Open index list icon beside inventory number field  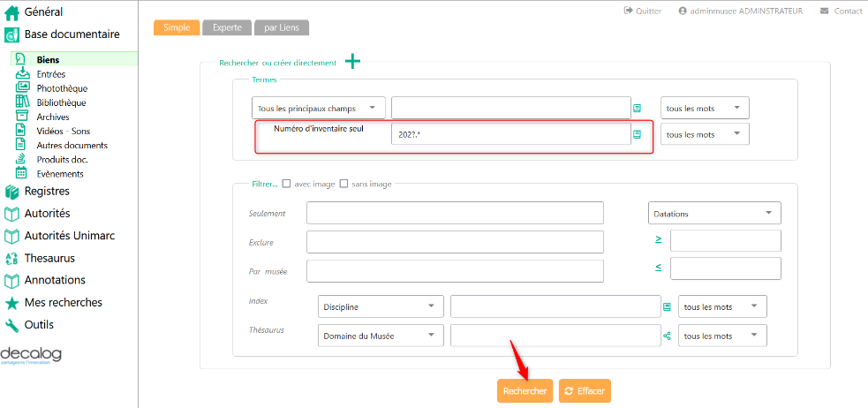pyautogui.click(x=637, y=134)
